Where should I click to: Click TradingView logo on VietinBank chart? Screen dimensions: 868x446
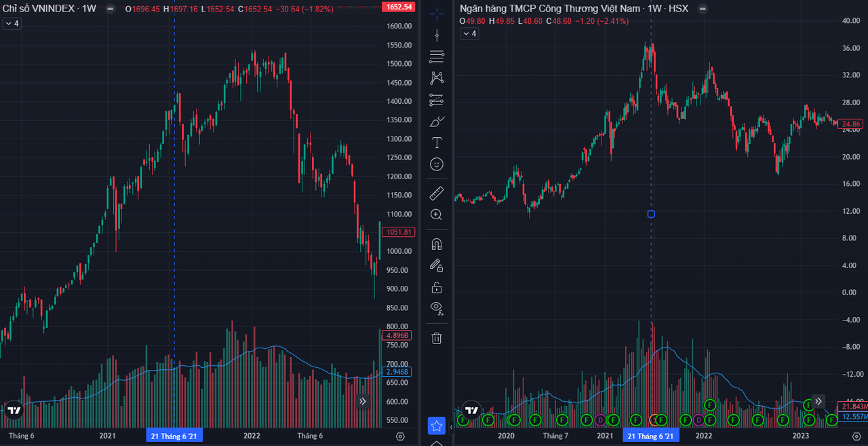[x=471, y=410]
